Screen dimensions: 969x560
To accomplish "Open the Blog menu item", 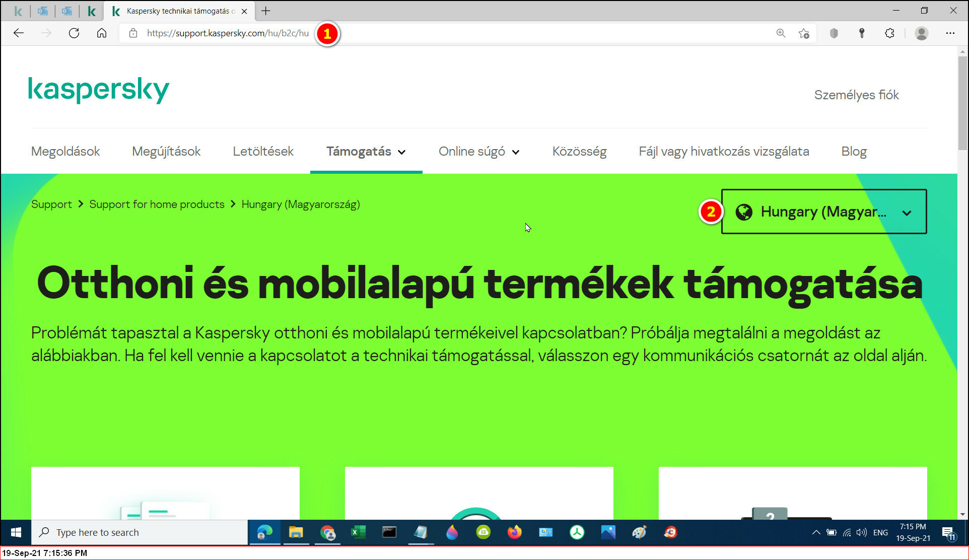I will 854,152.
